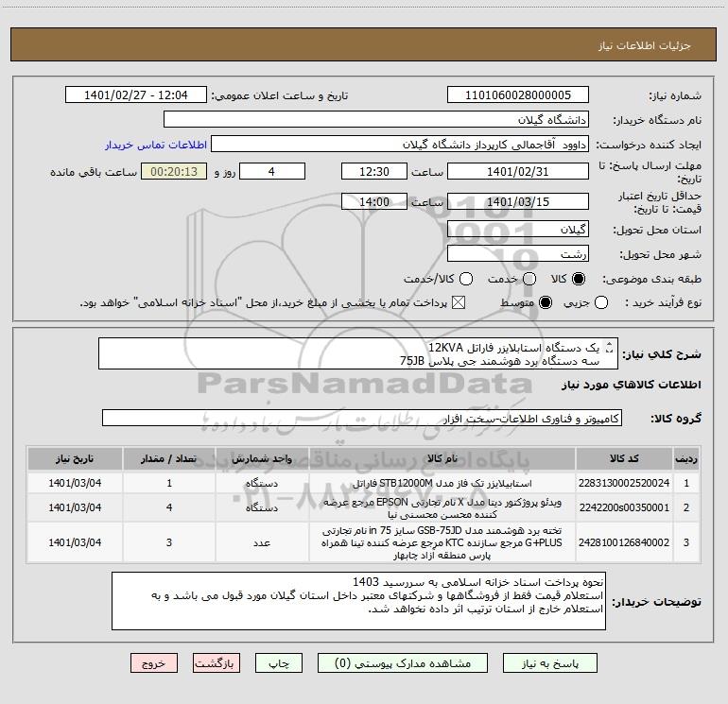Click item code 2242200s00350001
Viewport: 728px width, 704px height.
pos(624,507)
